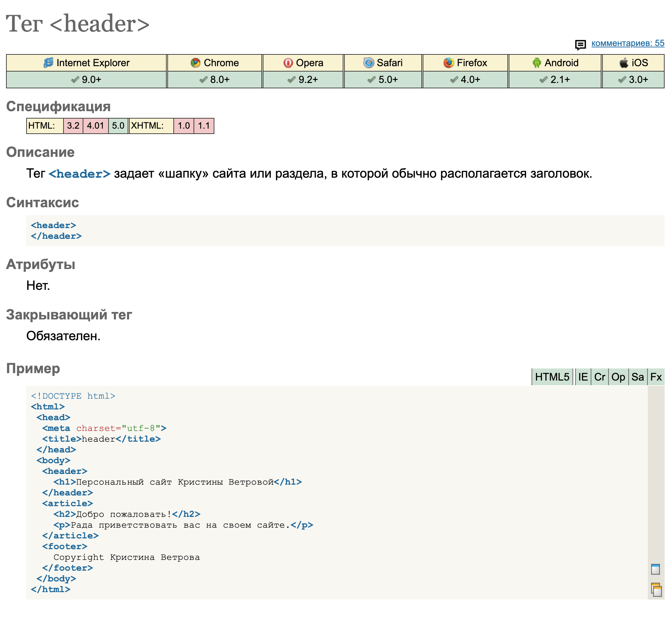Viewport: 672px width, 618px height.
Task: Click the 'Атрибуты' heading
Action: tap(41, 264)
